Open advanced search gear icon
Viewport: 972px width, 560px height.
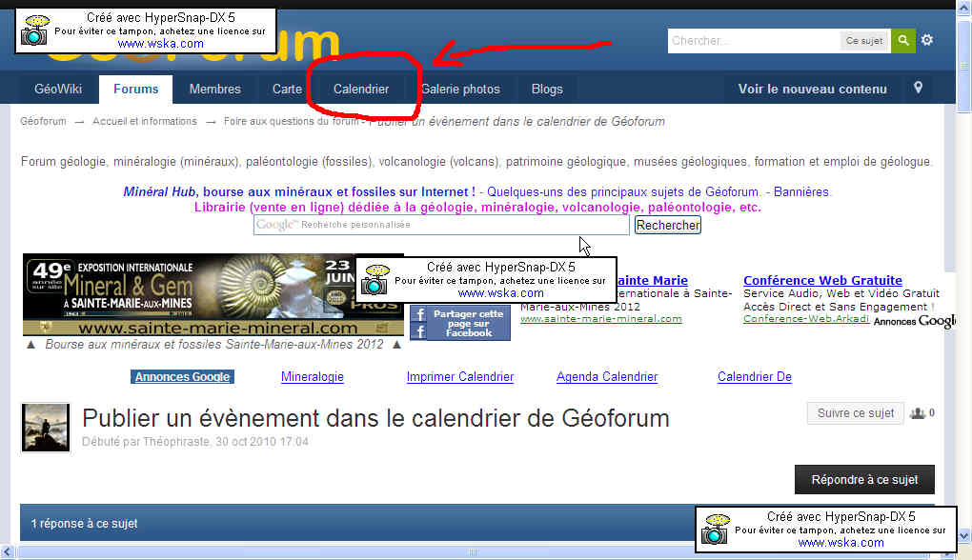(927, 41)
